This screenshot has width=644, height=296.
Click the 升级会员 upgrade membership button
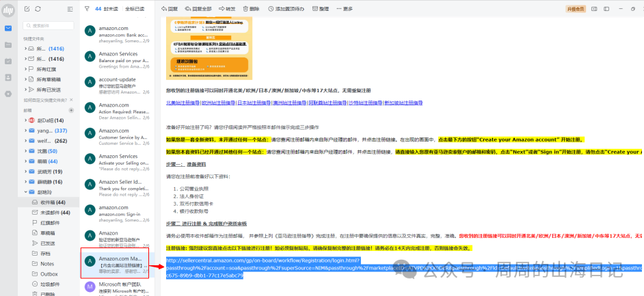tap(576, 9)
